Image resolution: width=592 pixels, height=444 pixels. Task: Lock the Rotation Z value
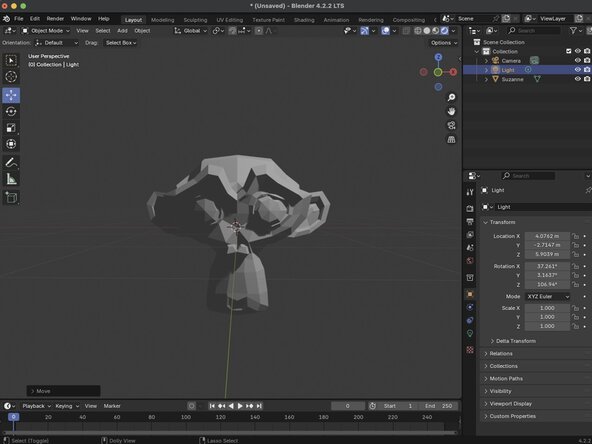pyautogui.click(x=575, y=284)
